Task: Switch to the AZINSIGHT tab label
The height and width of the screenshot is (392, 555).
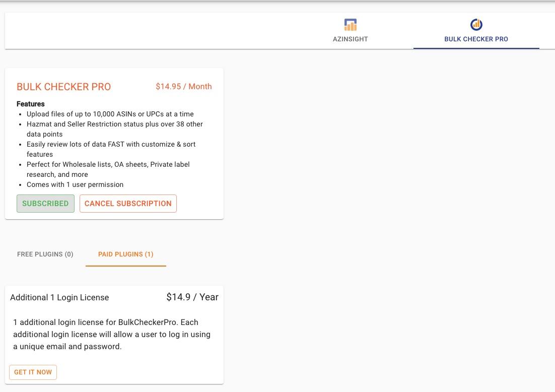Action: (x=351, y=39)
